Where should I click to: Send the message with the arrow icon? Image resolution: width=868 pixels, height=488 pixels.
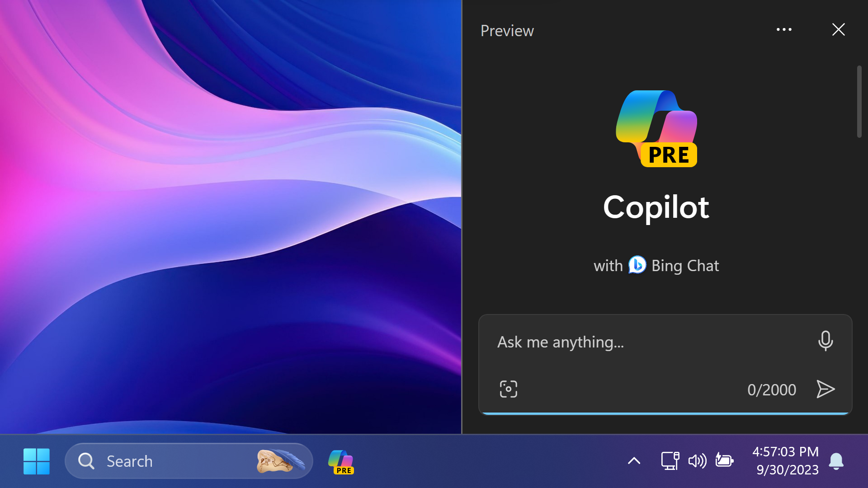coord(826,389)
